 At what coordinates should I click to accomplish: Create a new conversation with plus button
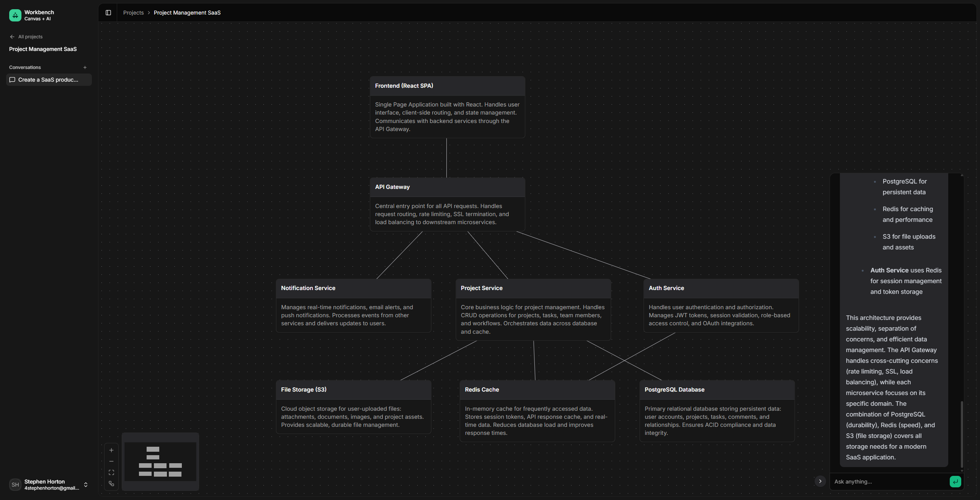(x=85, y=67)
